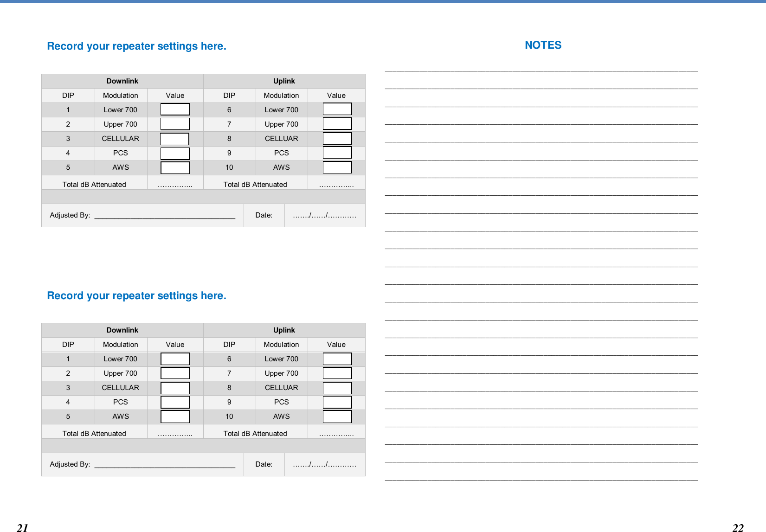The width and height of the screenshot is (766, 532).
Task: Click Lower 700 uplink value box, top table
Action: pos(337,109)
